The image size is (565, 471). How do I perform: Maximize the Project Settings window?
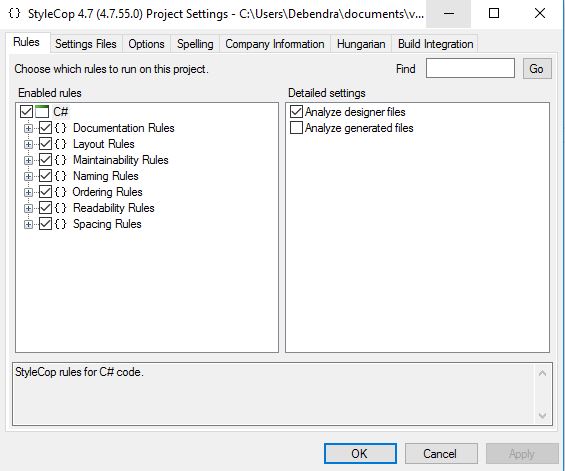(494, 14)
